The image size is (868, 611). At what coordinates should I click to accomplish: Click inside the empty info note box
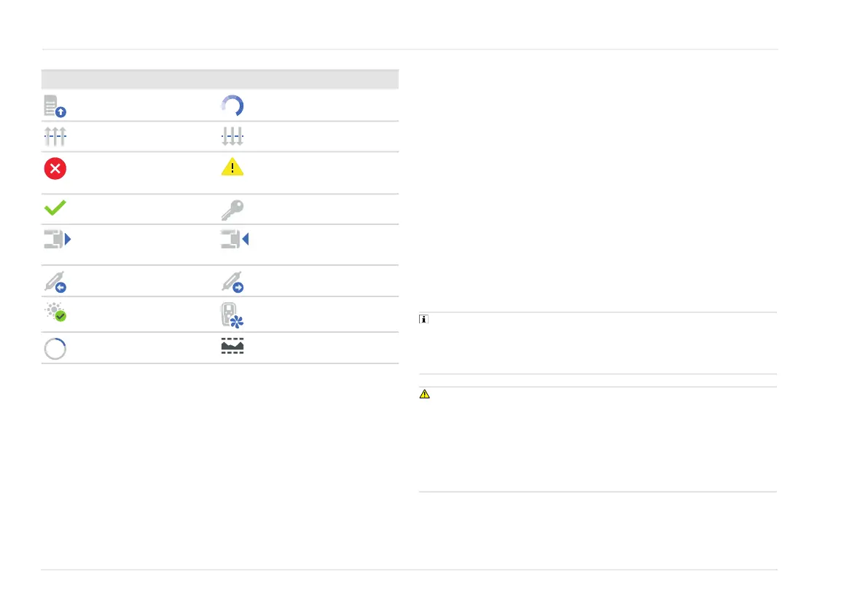pos(598,346)
